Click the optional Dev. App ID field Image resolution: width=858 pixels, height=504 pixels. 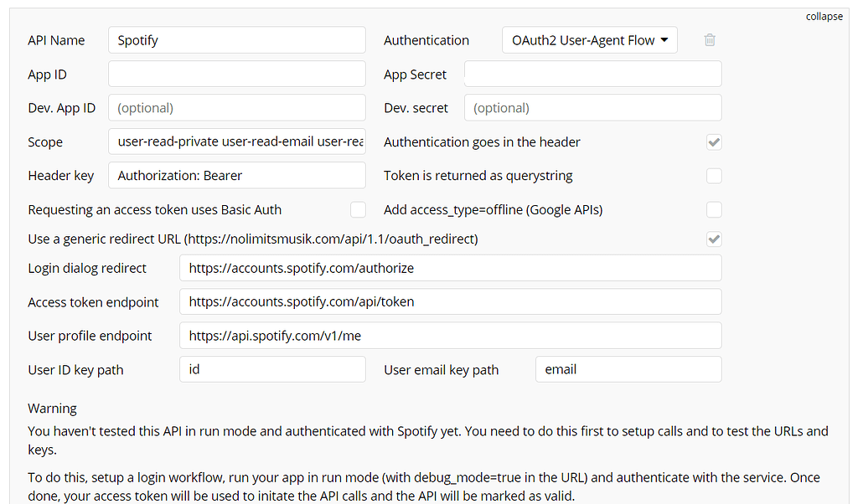point(236,107)
